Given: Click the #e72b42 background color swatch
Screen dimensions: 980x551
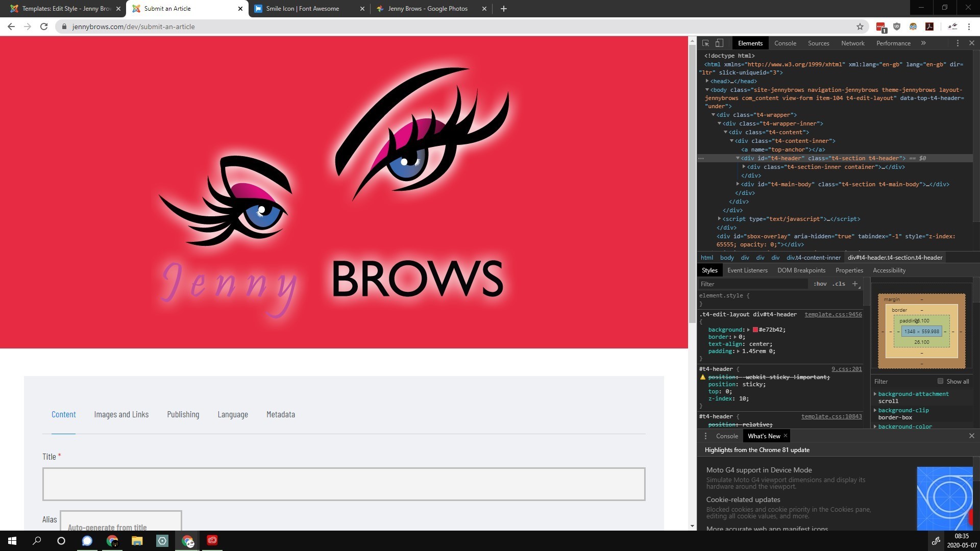Looking at the screenshot, I should pyautogui.click(x=755, y=330).
